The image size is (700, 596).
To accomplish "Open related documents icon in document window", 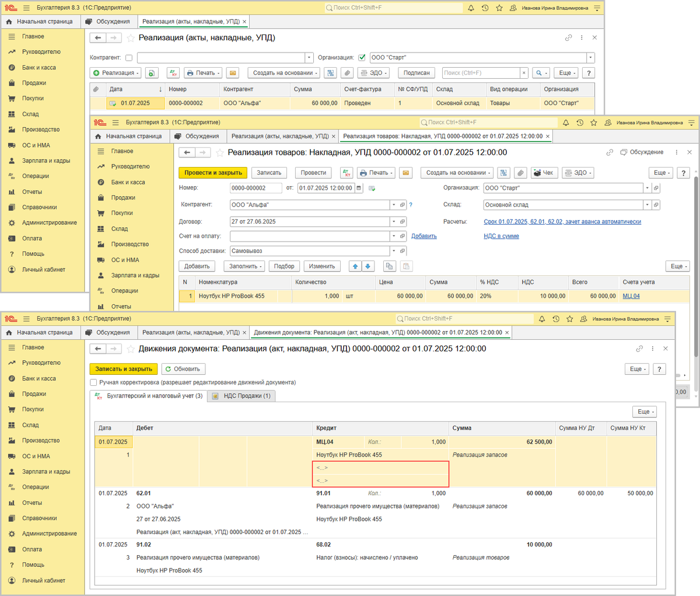I will click(504, 173).
